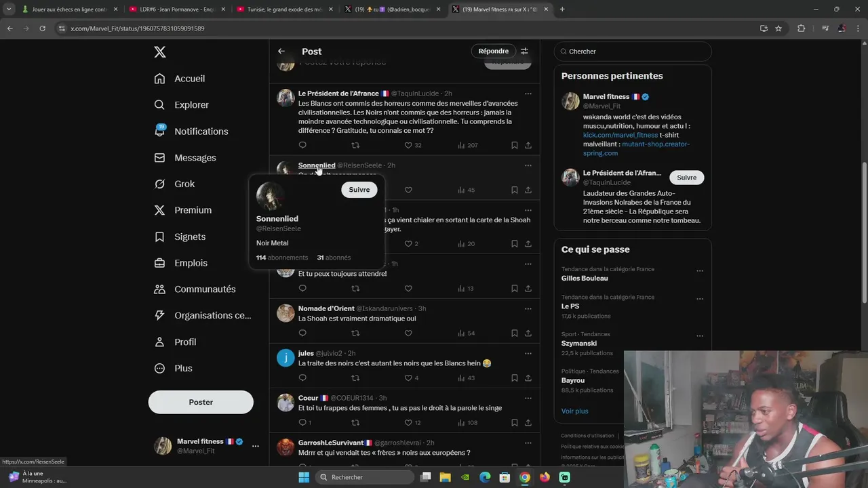This screenshot has height=488, width=868.
Task: Open Messages in the sidebar
Action: (185, 158)
